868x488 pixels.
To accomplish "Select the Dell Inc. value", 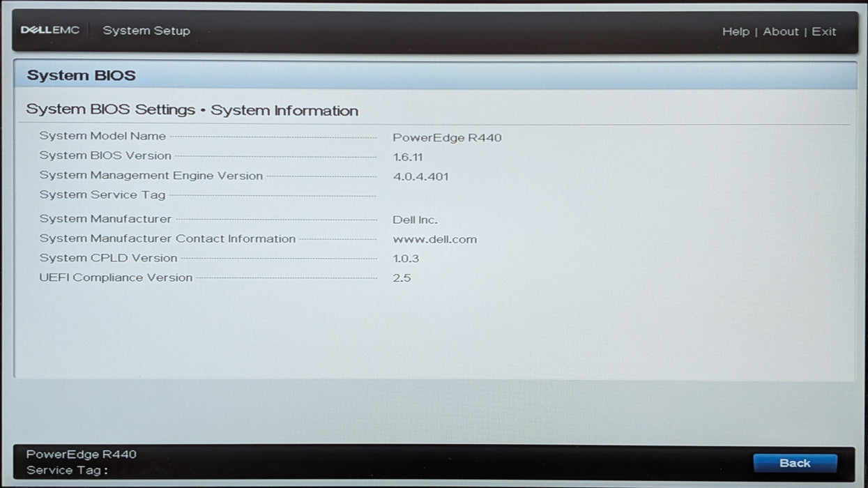I will 415,220.
